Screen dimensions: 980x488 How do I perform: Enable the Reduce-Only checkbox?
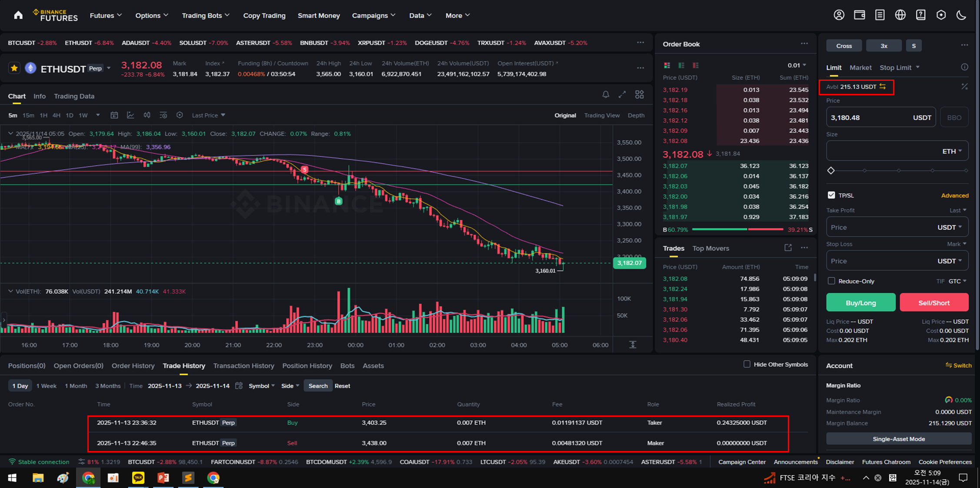tap(831, 281)
